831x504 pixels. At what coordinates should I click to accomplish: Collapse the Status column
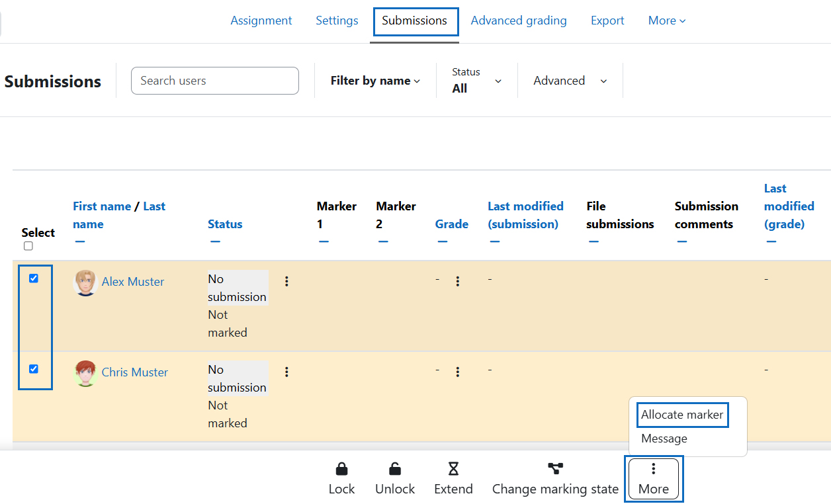pos(215,241)
